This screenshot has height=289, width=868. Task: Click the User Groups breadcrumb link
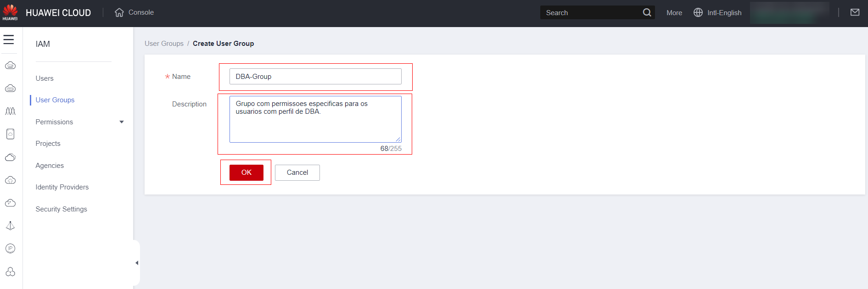point(164,44)
